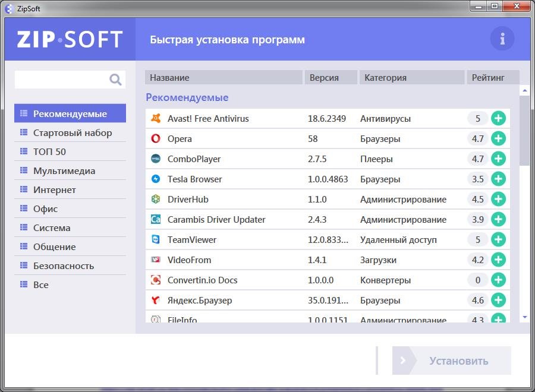Viewport: 535px width, 392px height.
Task: Open the Безопасность category
Action: coord(70,266)
